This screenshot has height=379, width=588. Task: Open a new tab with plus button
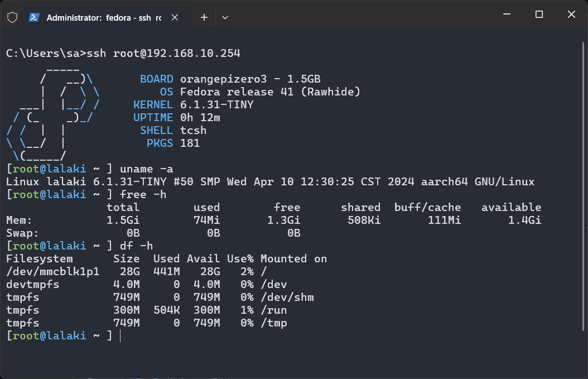(204, 17)
